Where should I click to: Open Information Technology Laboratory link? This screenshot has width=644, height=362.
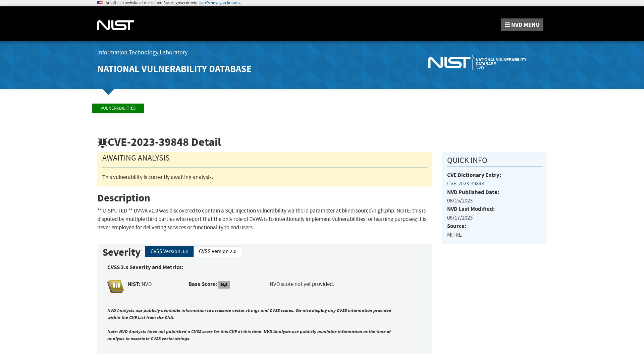142,52
